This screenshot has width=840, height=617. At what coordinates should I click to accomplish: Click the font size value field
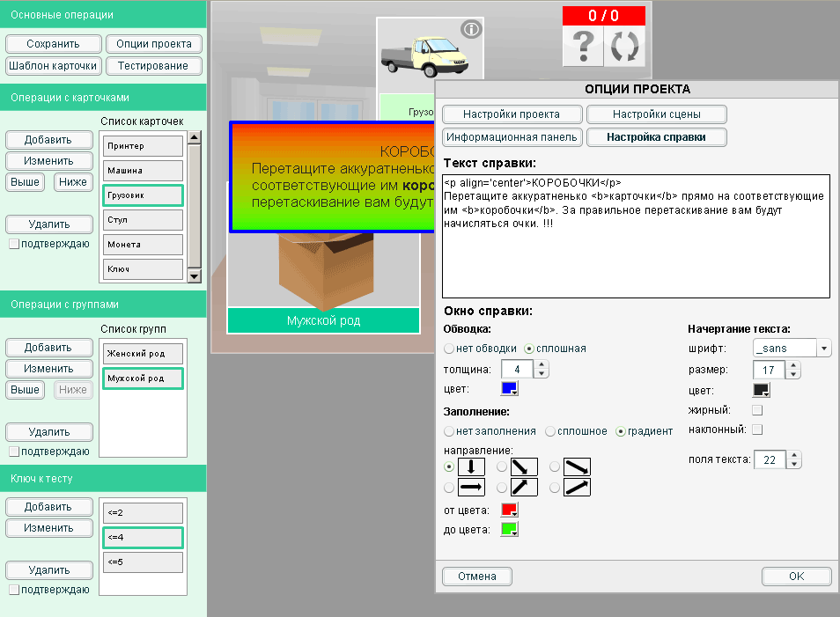click(770, 370)
